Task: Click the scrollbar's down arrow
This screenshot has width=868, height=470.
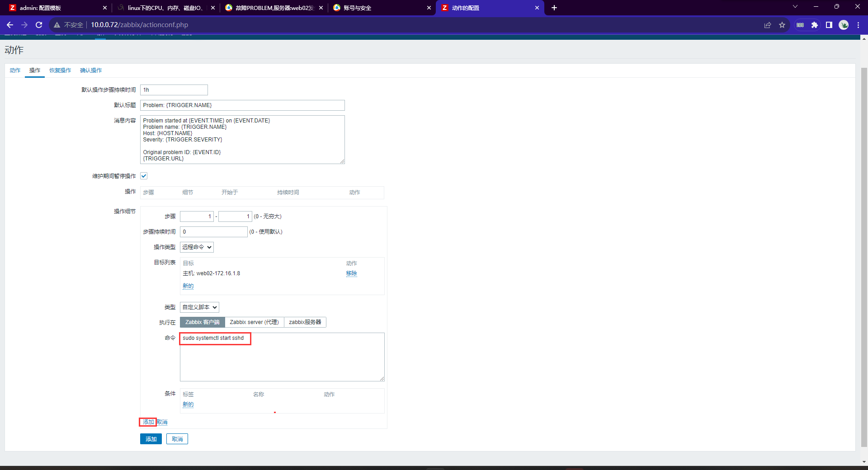Action: pyautogui.click(x=864, y=462)
